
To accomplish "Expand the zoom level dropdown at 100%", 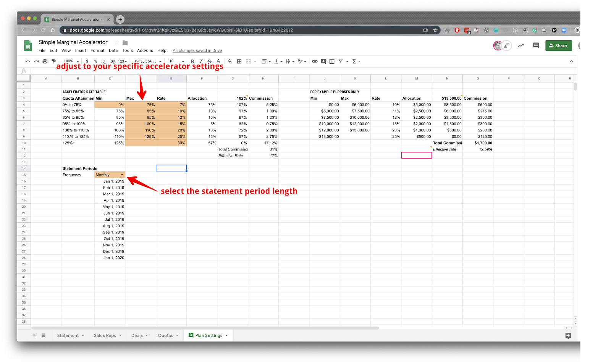I will pos(71,61).
